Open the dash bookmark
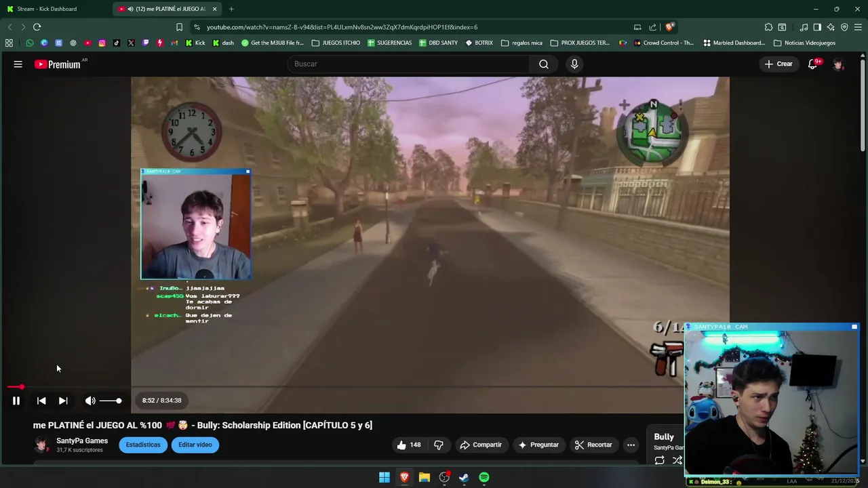The image size is (868, 488). [x=223, y=43]
